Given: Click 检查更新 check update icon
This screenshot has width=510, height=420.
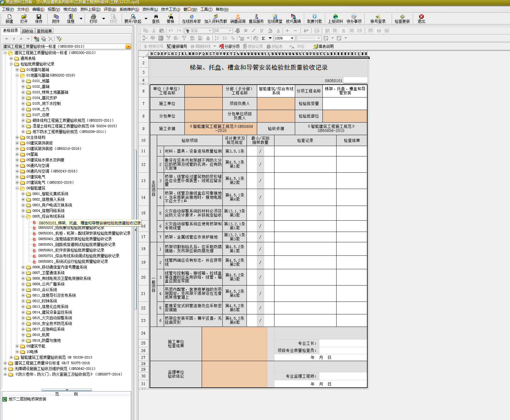Looking at the screenshot, I should tap(402, 18).
